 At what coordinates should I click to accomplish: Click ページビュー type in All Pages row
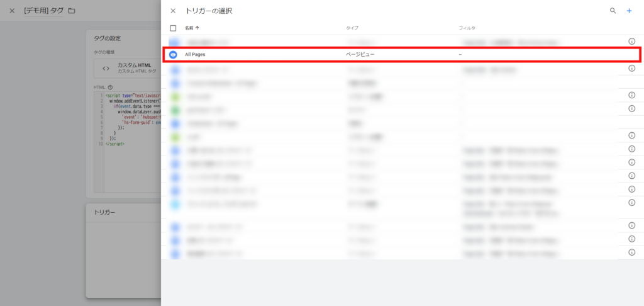click(x=360, y=54)
